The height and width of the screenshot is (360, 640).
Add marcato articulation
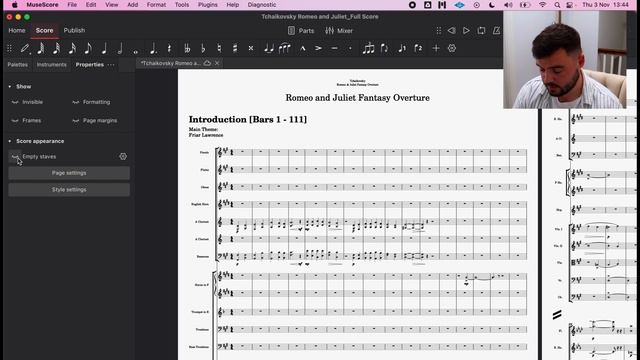point(303,49)
